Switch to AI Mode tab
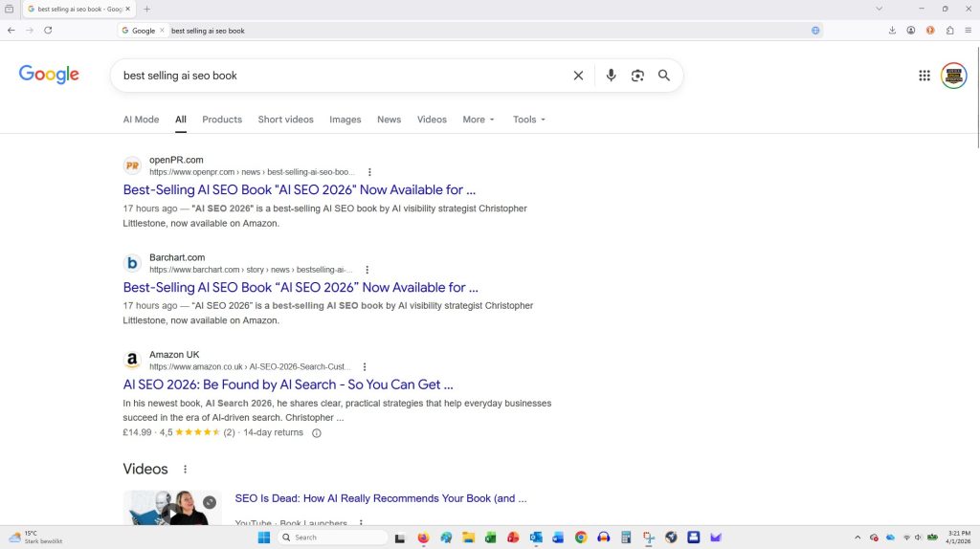Viewport: 980px width, 549px height. click(x=141, y=120)
